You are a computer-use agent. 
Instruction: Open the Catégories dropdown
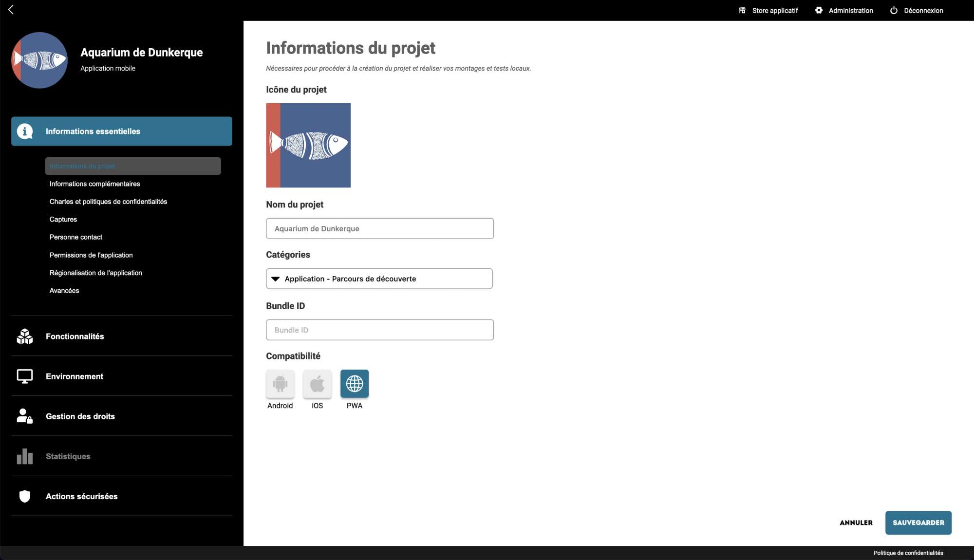[379, 279]
